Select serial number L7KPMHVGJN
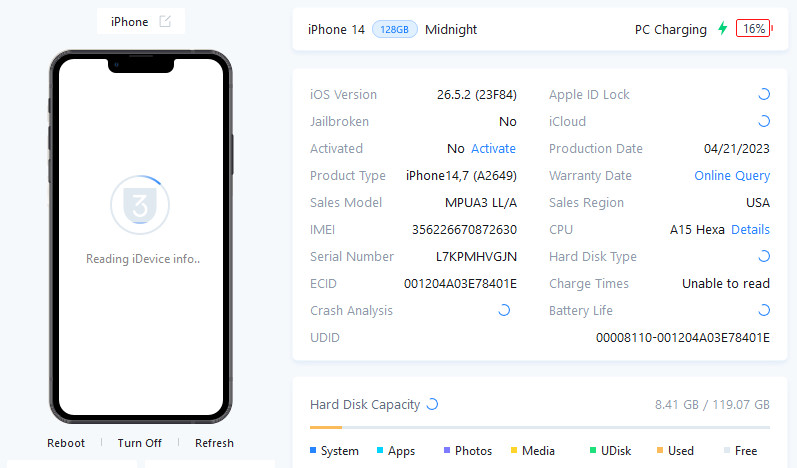Viewport: 797px width, 468px height. coord(476,257)
